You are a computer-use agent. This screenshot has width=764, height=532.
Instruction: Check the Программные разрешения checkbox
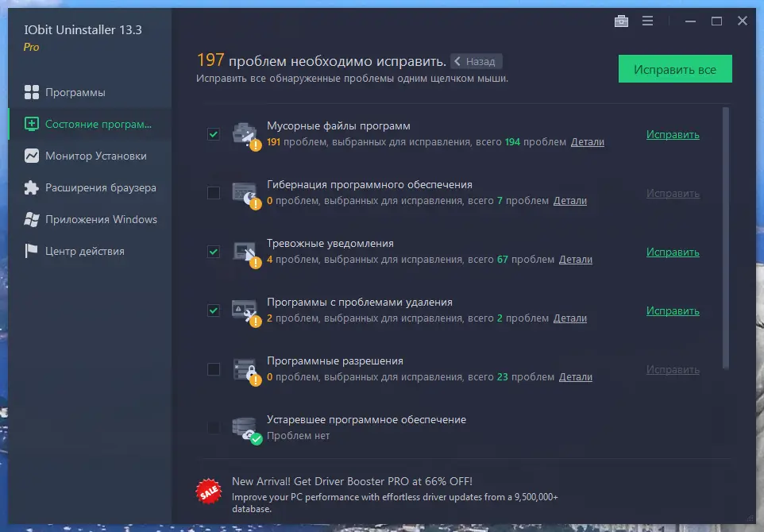214,369
